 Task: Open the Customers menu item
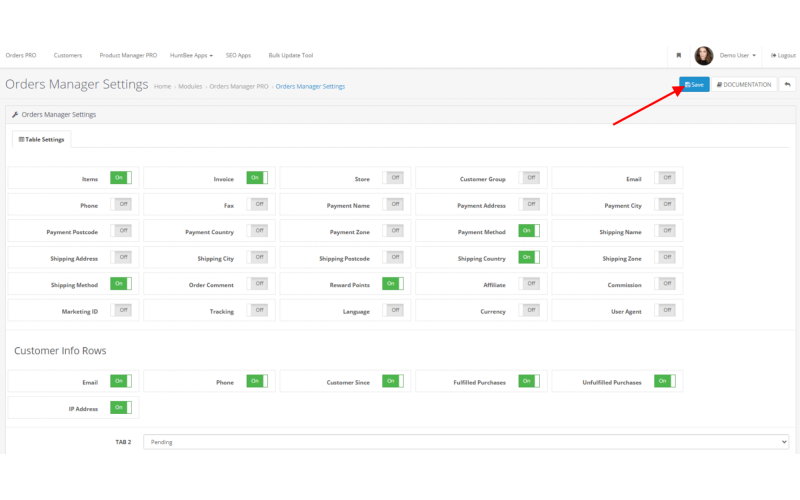click(x=68, y=55)
